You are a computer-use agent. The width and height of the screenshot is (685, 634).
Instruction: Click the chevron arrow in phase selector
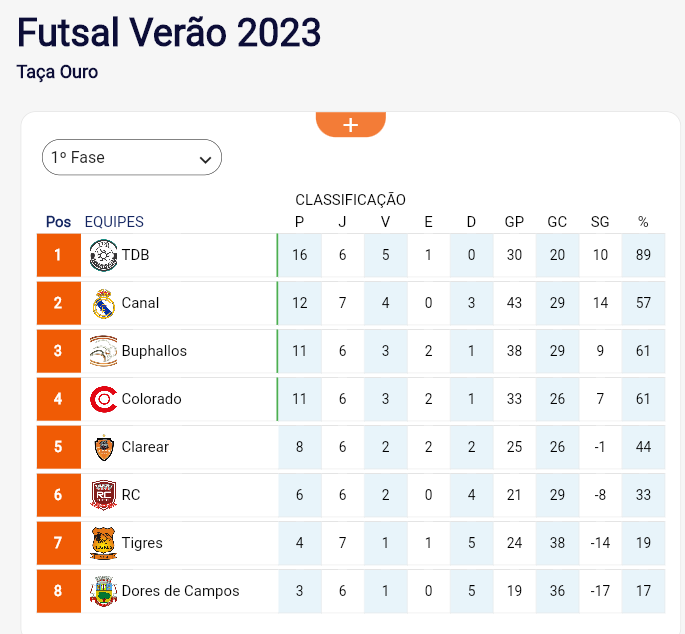point(205,159)
